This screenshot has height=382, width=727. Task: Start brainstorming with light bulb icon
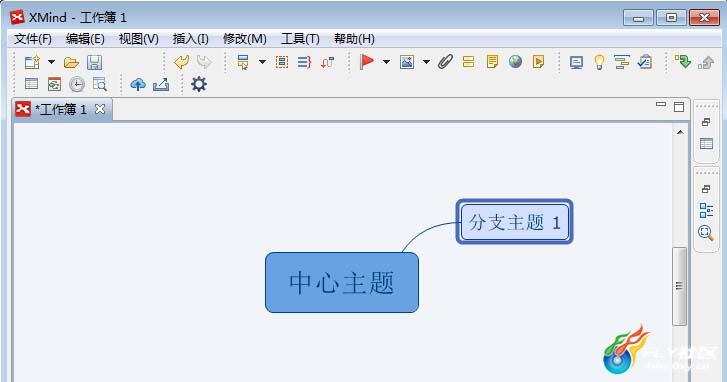[x=599, y=62]
